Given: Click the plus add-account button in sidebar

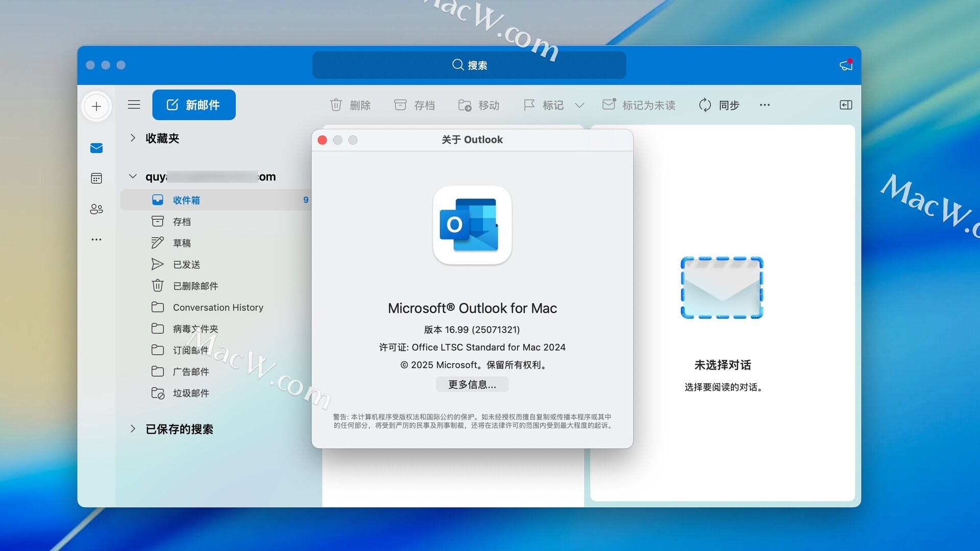Looking at the screenshot, I should tap(96, 106).
